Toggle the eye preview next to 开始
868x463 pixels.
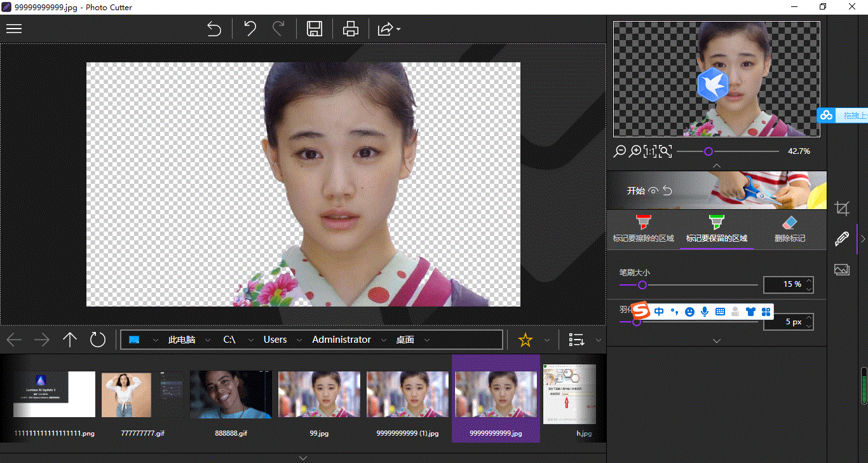point(653,191)
